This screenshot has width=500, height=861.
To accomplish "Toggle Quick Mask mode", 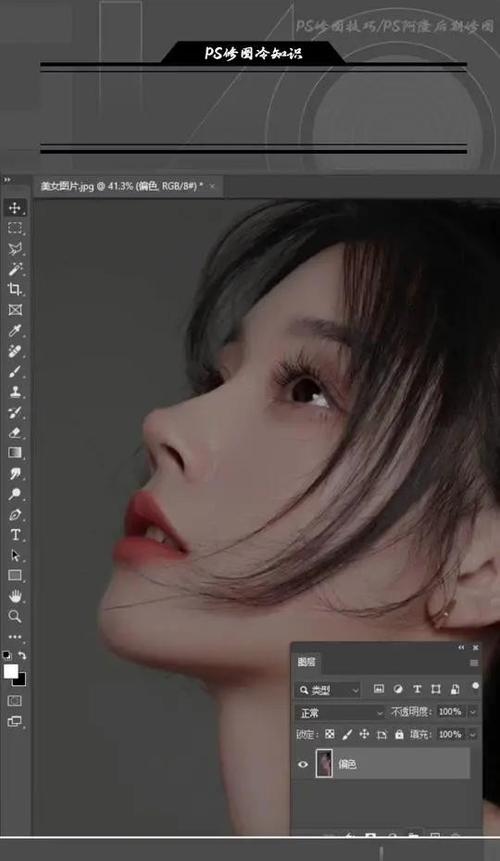I will click(x=15, y=701).
